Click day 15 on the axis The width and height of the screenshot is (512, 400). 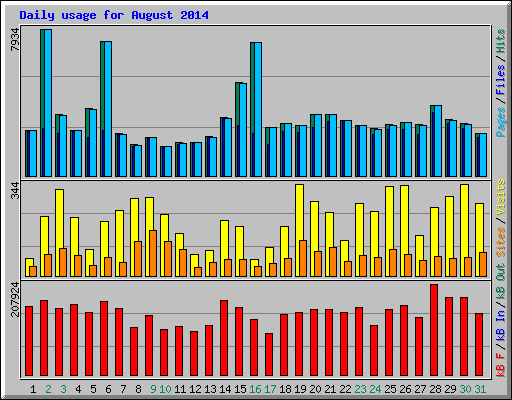click(x=240, y=389)
